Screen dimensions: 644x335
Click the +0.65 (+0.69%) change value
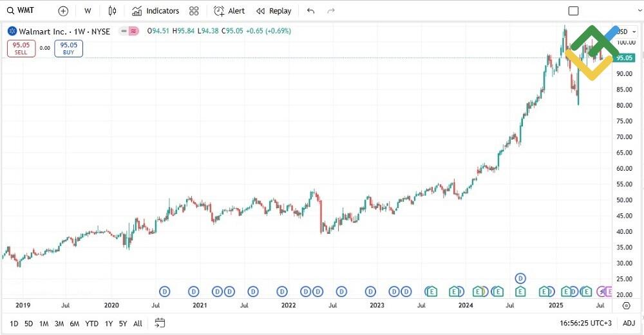point(268,31)
